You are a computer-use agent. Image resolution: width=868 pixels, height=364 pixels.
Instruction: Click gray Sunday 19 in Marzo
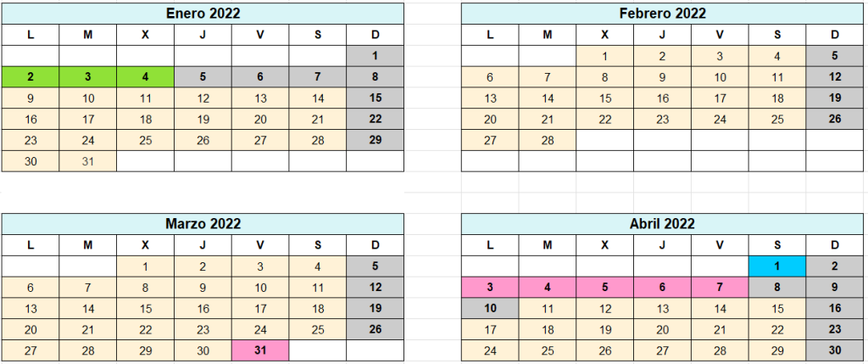click(376, 309)
